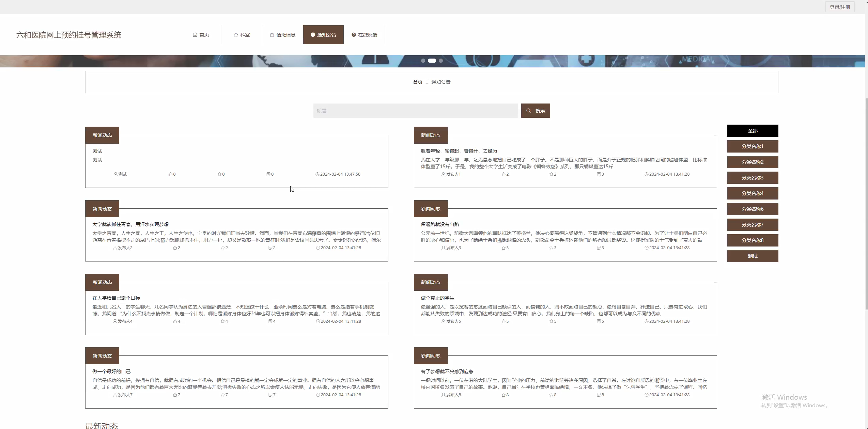Click thumbs-up icon on 大学就该抓住青春 post
The image size is (868, 429).
pos(175,248)
